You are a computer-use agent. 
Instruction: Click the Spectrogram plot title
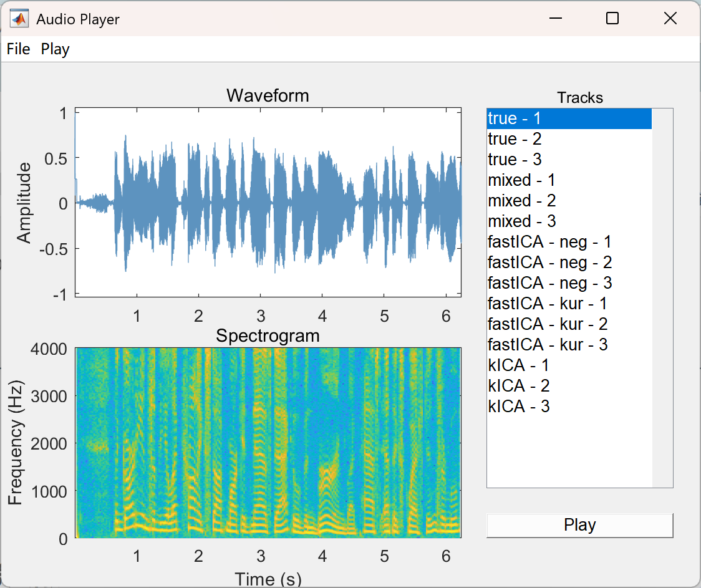tap(268, 335)
